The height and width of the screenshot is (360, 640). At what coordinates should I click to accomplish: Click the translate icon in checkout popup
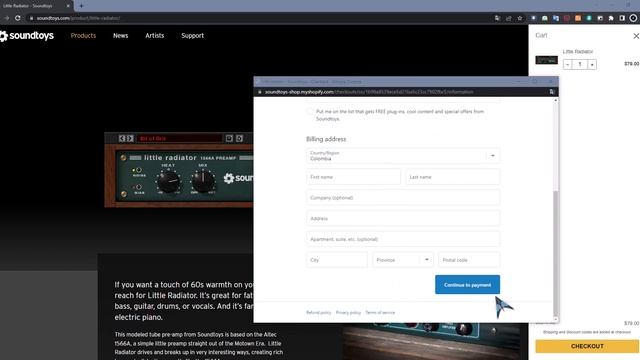tap(552, 92)
